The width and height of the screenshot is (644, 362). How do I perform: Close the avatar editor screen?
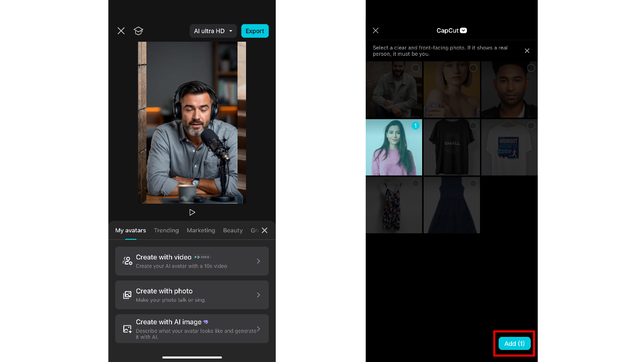point(121,31)
